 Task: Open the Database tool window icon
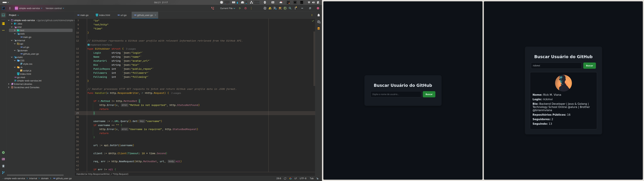[318, 28]
